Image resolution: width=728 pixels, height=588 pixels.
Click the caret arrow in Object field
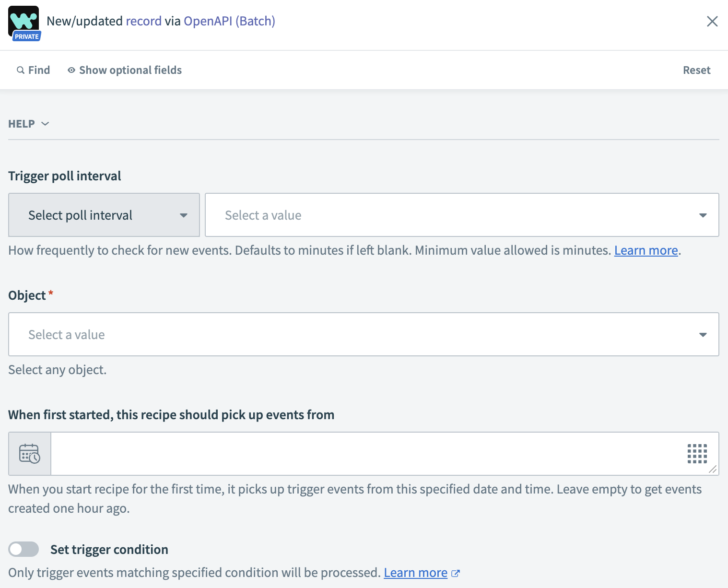click(x=703, y=335)
